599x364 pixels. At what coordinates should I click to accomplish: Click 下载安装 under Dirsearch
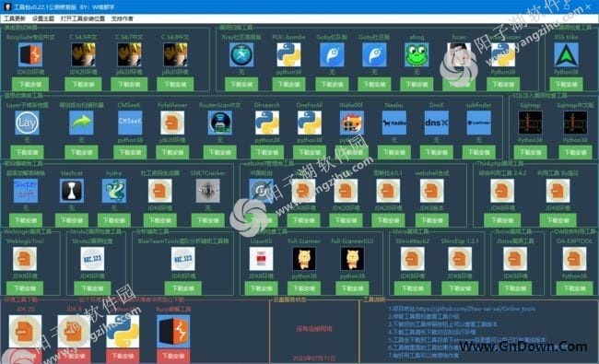click(x=267, y=152)
